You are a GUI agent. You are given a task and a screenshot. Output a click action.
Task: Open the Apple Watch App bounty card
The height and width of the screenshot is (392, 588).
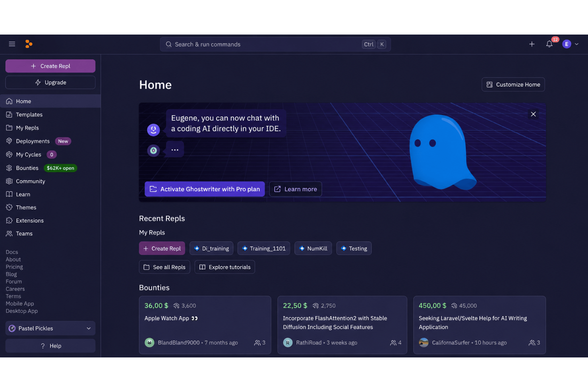(205, 325)
